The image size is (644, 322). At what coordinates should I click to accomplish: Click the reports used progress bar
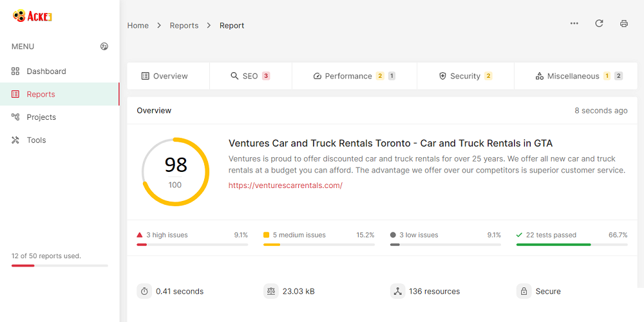(59, 265)
